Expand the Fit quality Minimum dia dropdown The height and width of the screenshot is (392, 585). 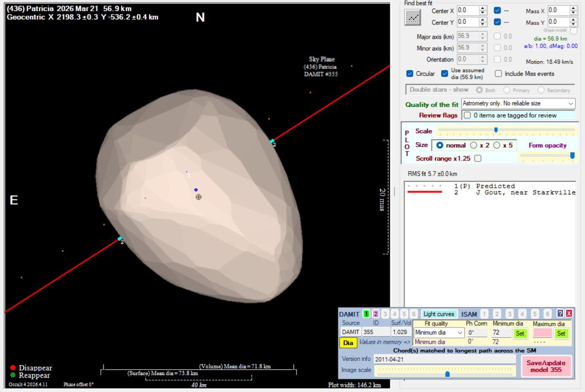(460, 333)
